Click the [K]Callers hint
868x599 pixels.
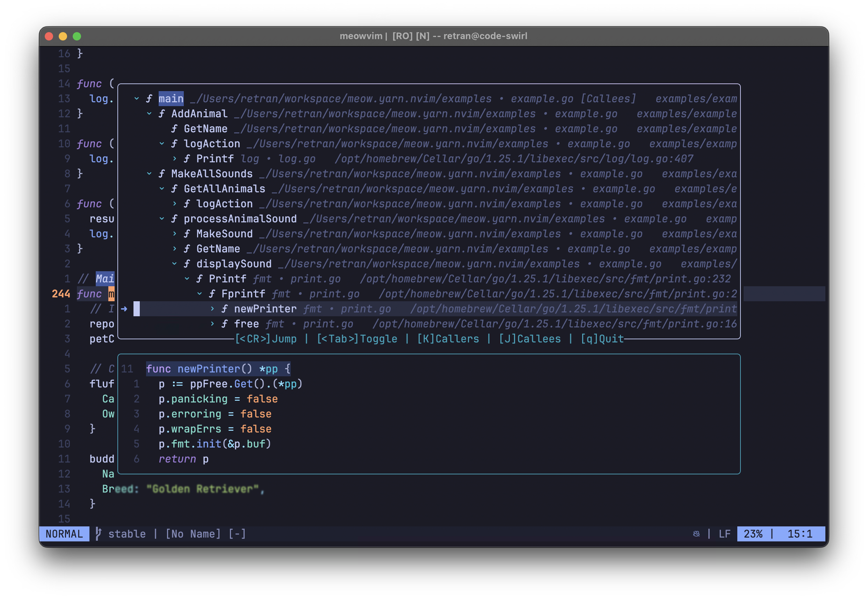(448, 339)
